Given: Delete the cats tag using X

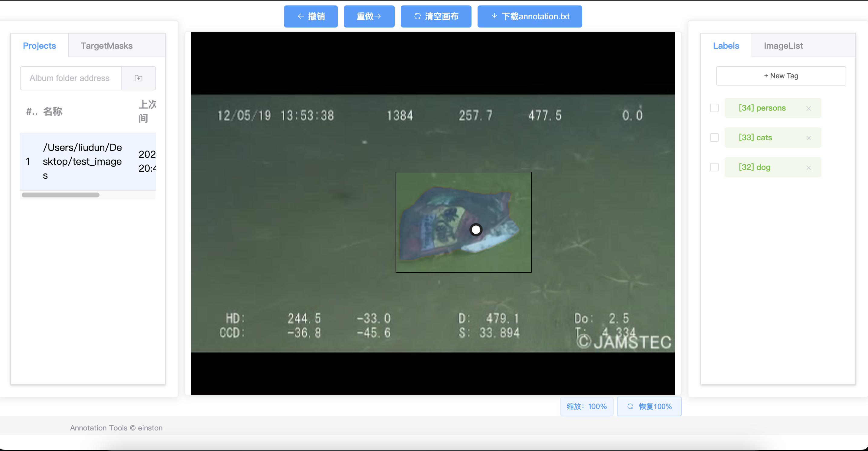Looking at the screenshot, I should (x=808, y=138).
